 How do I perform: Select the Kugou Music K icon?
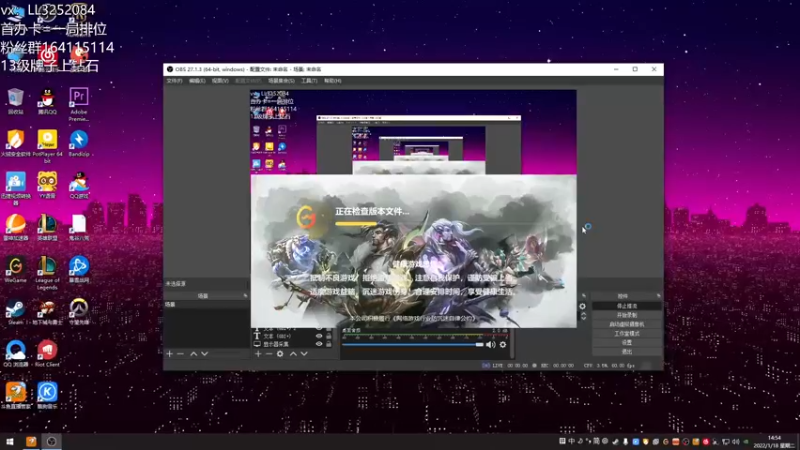coord(47,396)
